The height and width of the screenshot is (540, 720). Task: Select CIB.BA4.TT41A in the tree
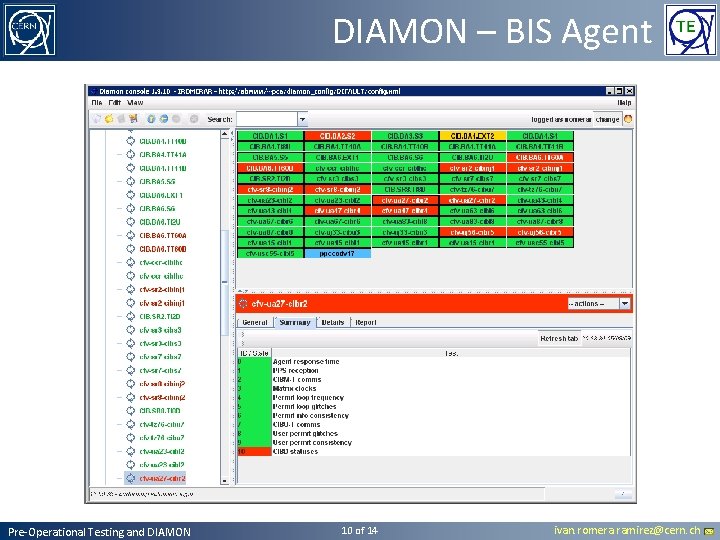[x=163, y=155]
